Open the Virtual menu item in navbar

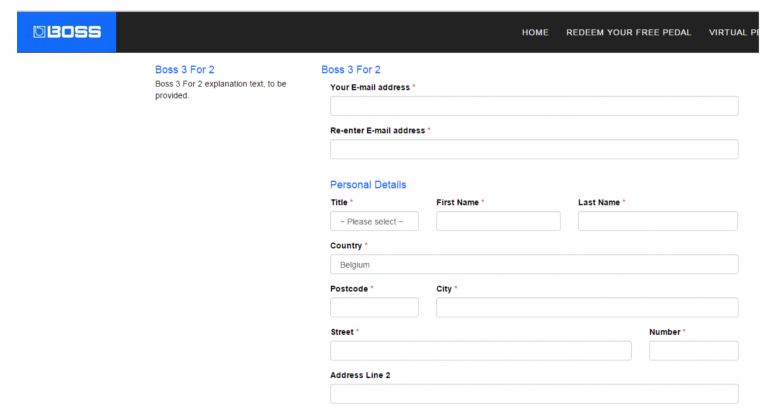point(737,33)
